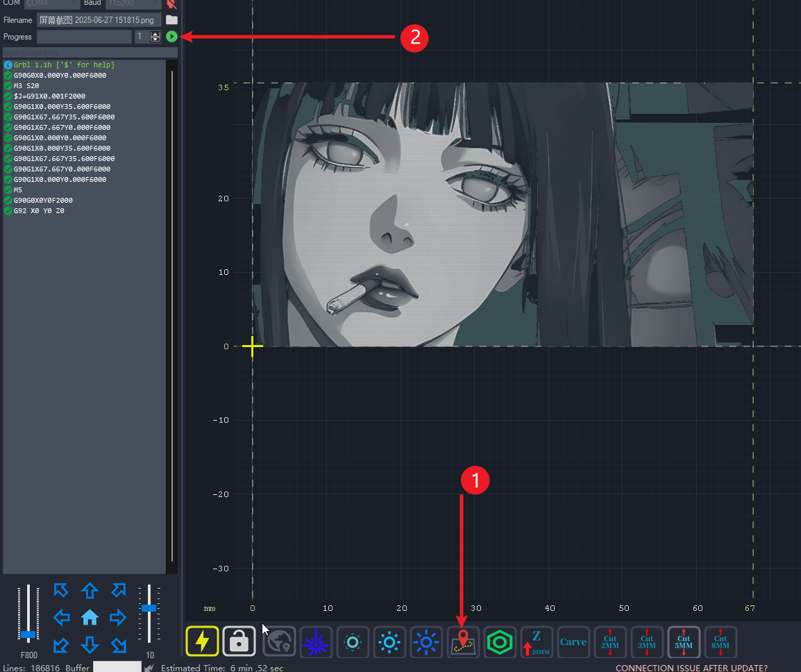Click the green hexagon toolbar button
Viewport: 801px width, 672px height.
click(500, 641)
